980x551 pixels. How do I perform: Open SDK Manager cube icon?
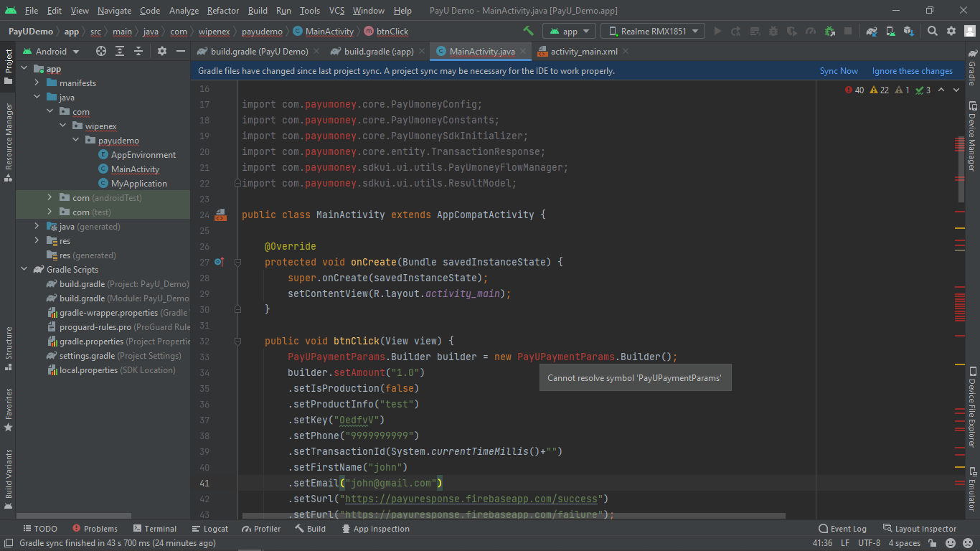point(909,31)
